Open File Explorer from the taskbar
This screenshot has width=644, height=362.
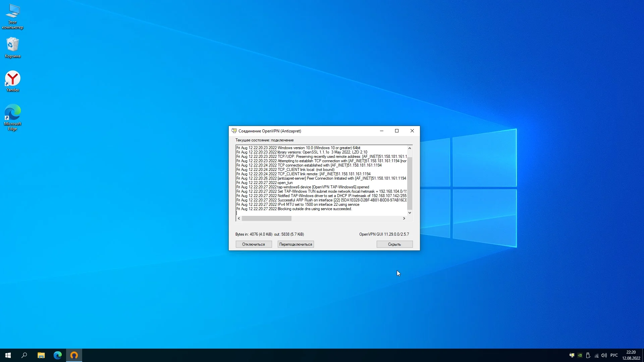[x=41, y=355]
